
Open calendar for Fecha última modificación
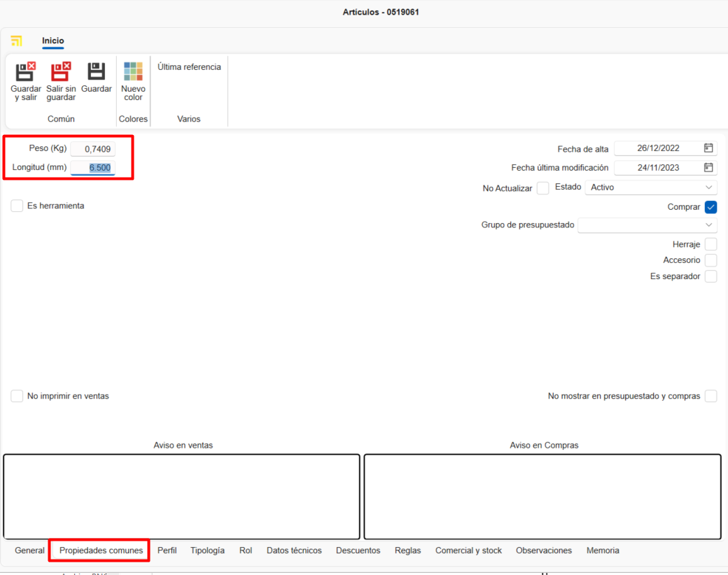[x=708, y=168]
